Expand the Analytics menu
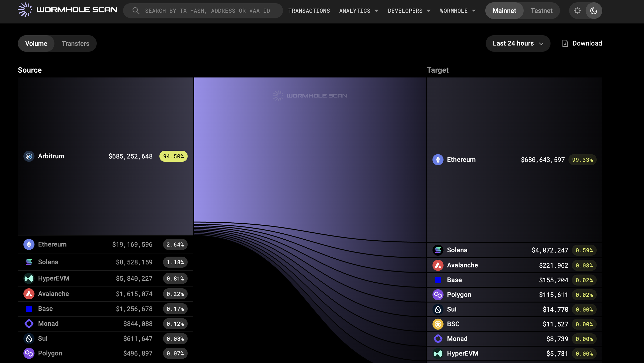 coord(358,11)
